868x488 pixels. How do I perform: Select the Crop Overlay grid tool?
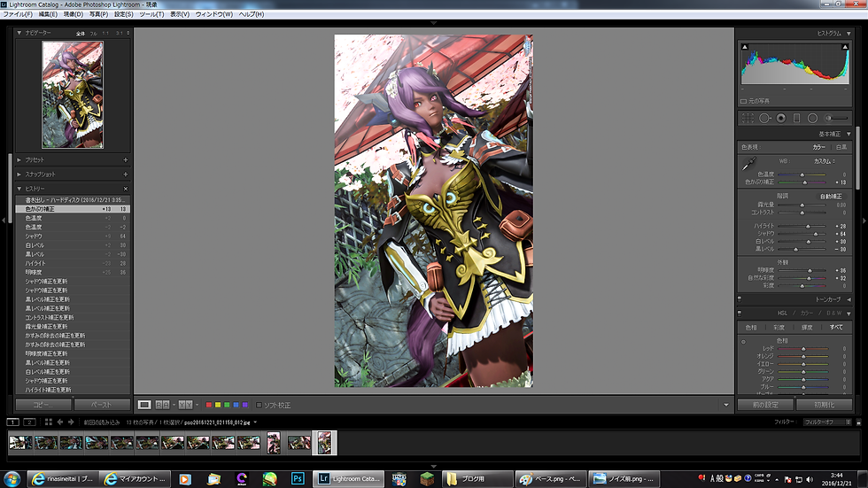pyautogui.click(x=748, y=118)
